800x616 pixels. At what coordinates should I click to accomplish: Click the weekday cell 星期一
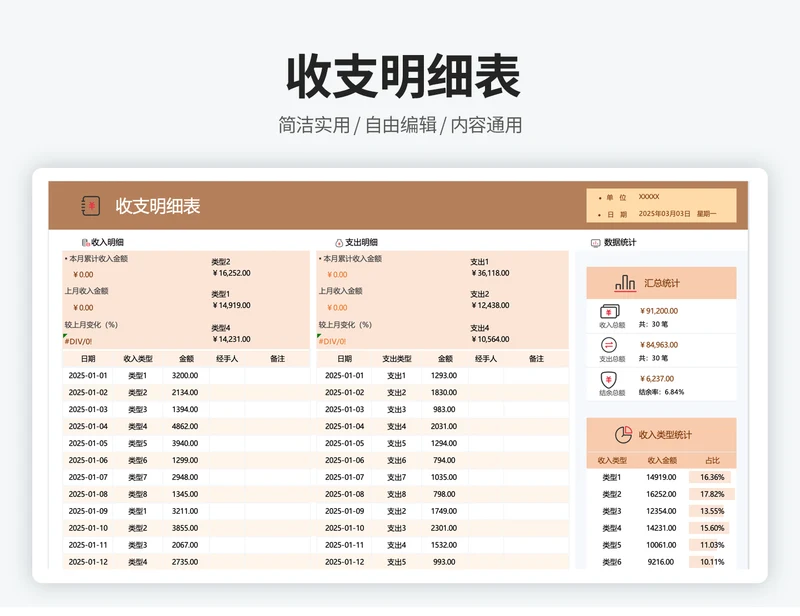click(x=706, y=214)
